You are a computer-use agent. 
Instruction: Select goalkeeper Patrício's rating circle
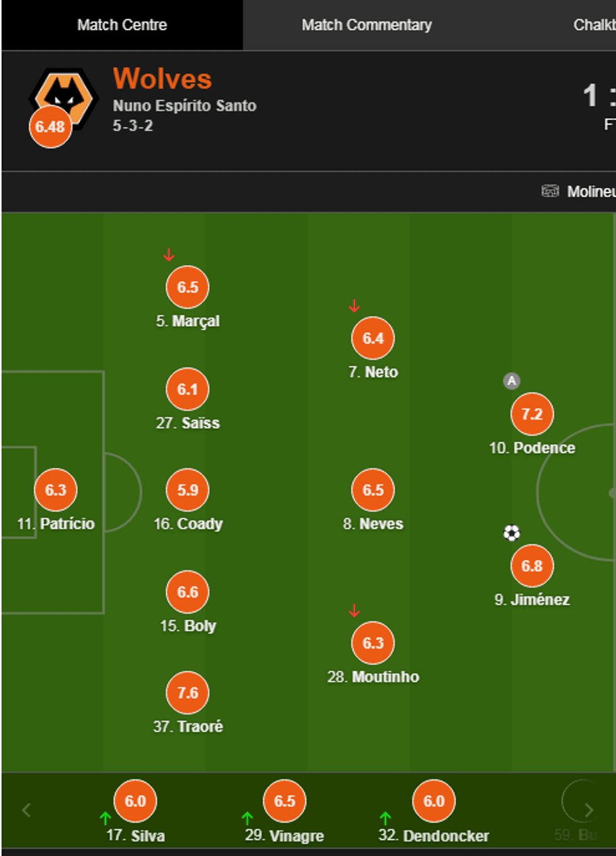tap(56, 490)
